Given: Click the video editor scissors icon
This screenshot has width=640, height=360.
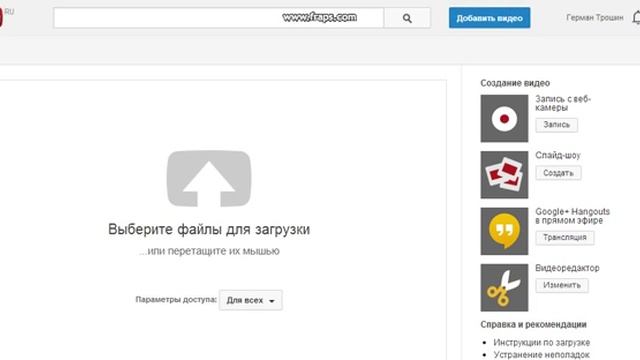Looking at the screenshot, I should point(504,287).
